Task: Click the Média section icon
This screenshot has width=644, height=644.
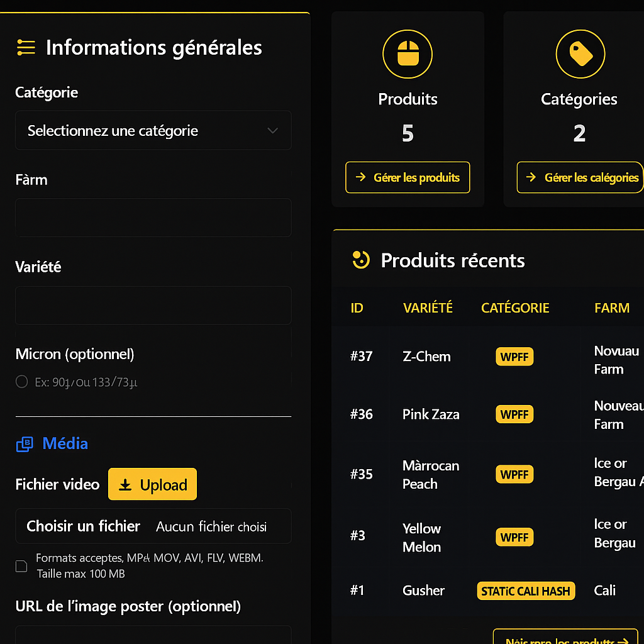Action: click(25, 445)
